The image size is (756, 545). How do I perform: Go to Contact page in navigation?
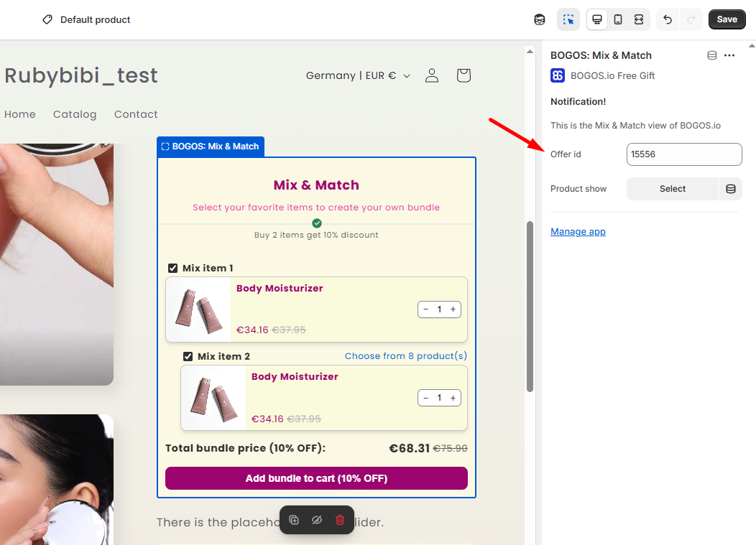tap(136, 114)
